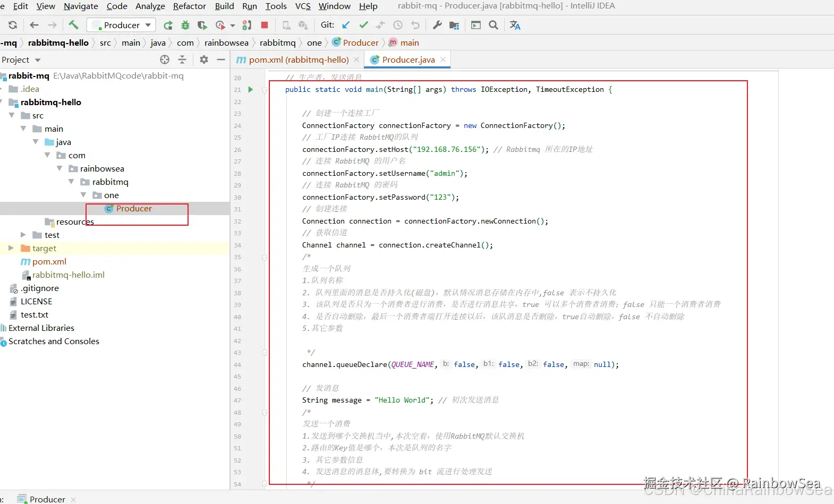834x504 pixels.
Task: Collapse the rabbitmq package arrow
Action: coord(71,182)
